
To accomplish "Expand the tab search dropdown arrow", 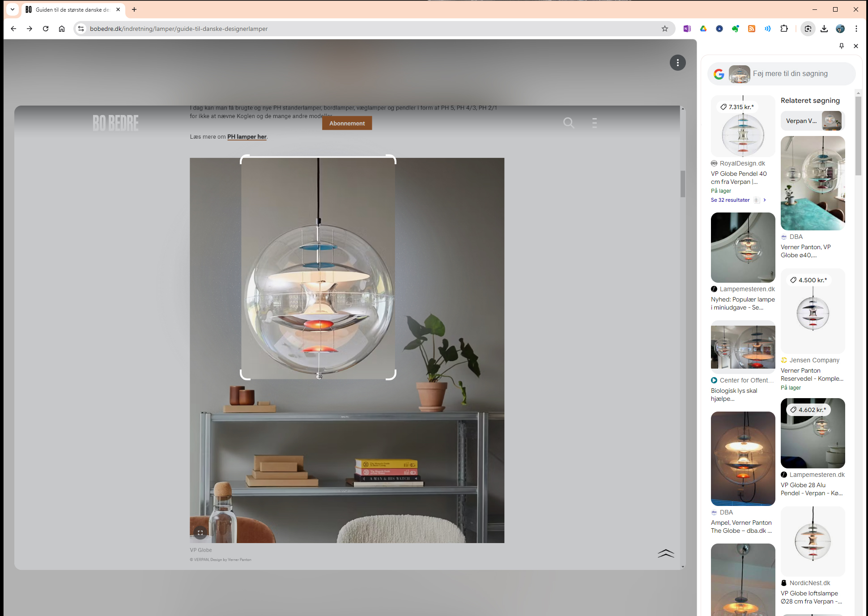I will click(x=13, y=9).
